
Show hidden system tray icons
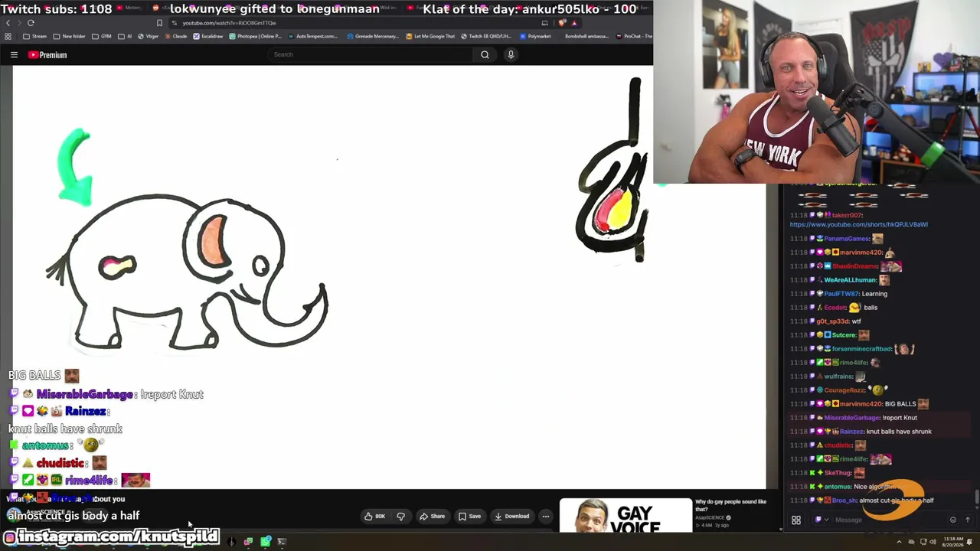click(900, 542)
